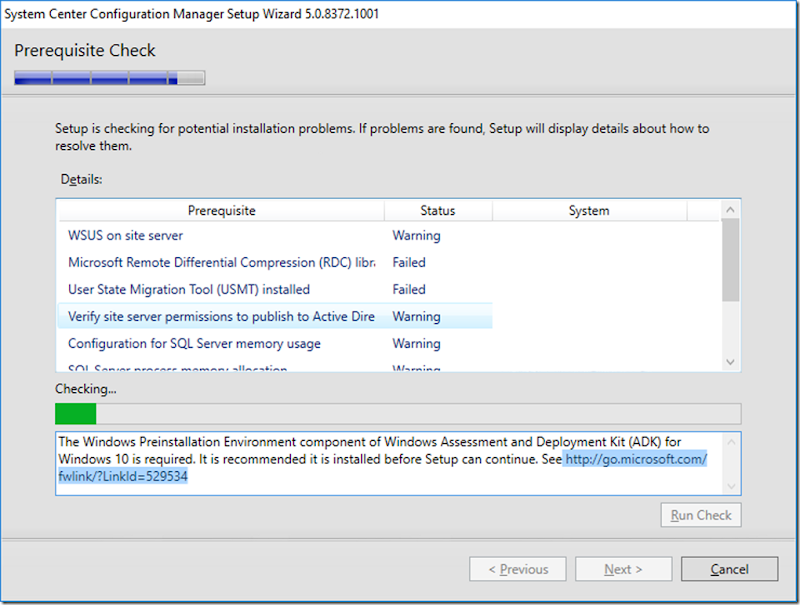Click down arrow in the description box
The width and height of the screenshot is (800, 605).
(x=731, y=486)
